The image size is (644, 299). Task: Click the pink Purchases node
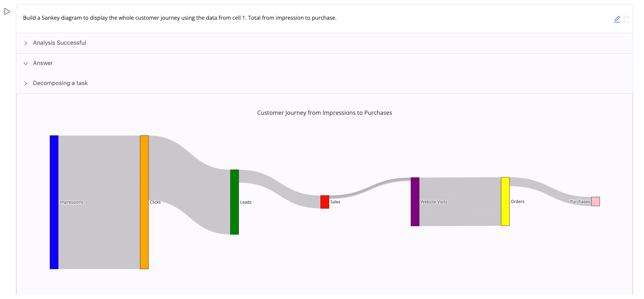pos(595,201)
